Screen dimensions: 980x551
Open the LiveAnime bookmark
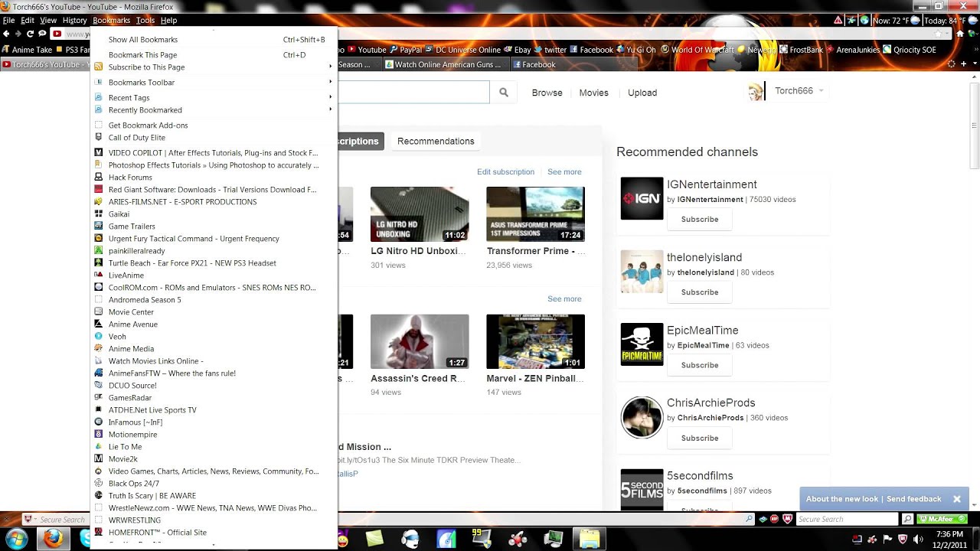click(214, 275)
